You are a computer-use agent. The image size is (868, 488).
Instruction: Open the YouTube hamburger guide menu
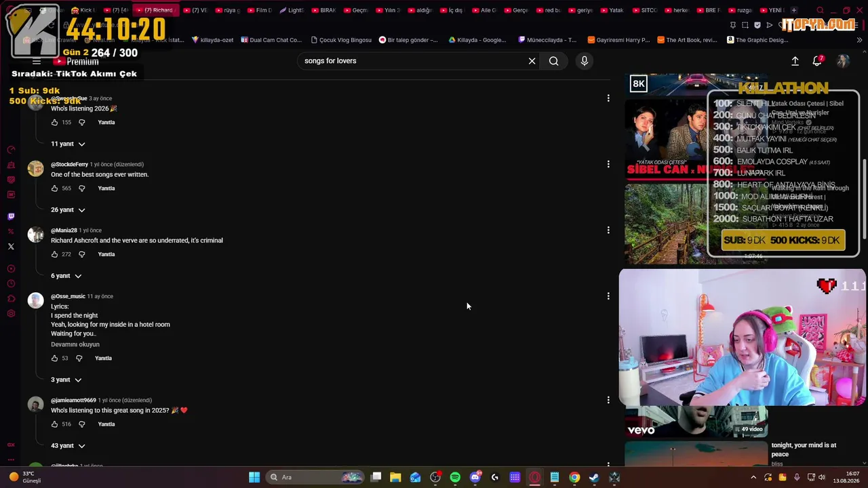(37, 62)
